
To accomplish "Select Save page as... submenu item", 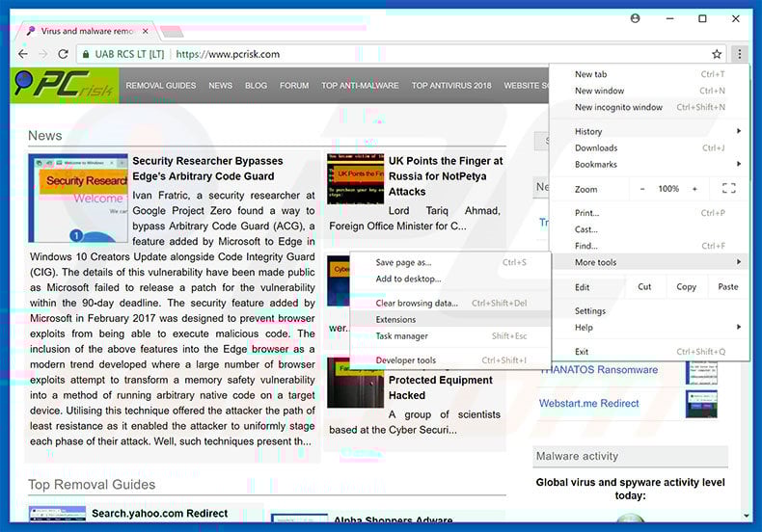I will [450, 262].
